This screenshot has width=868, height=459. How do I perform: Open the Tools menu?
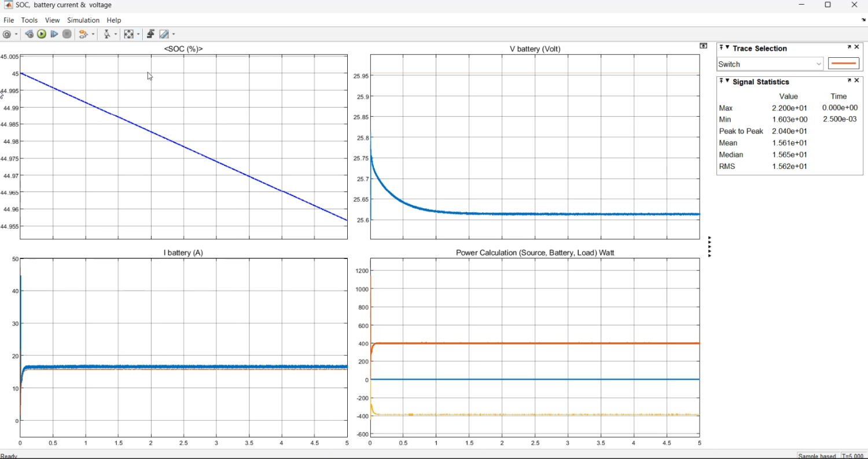29,20
